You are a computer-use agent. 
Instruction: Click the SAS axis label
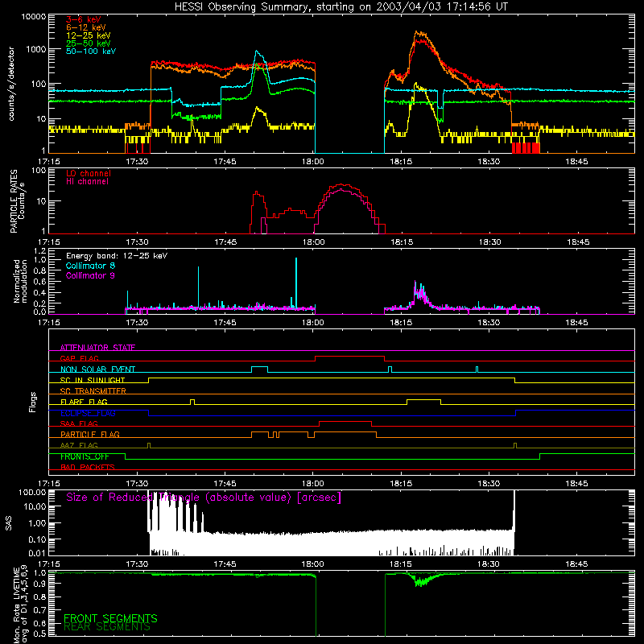[9, 523]
